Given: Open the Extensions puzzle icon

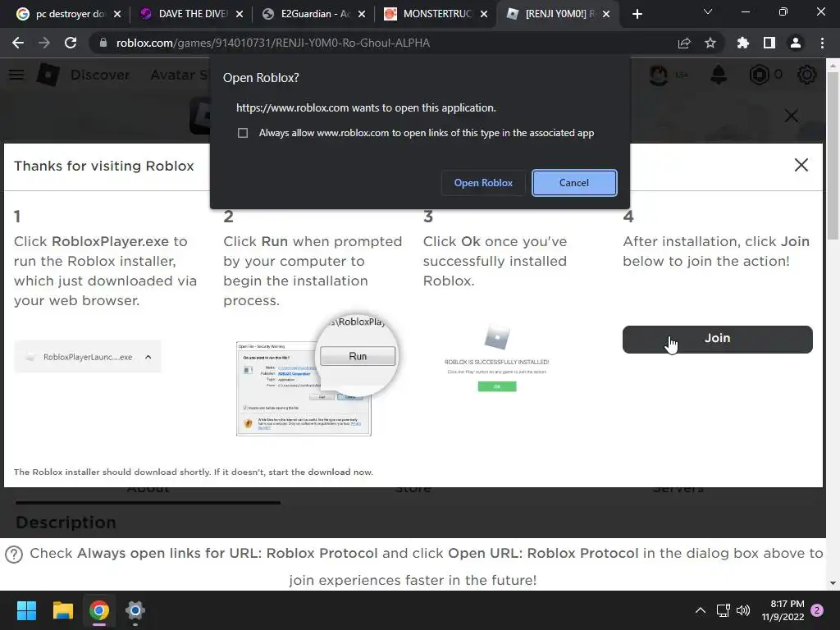Looking at the screenshot, I should coord(743,43).
